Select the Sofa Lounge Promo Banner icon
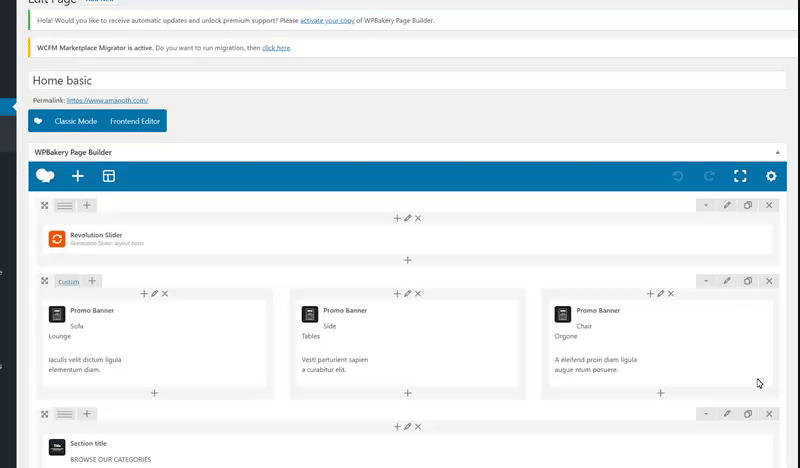 pos(57,314)
